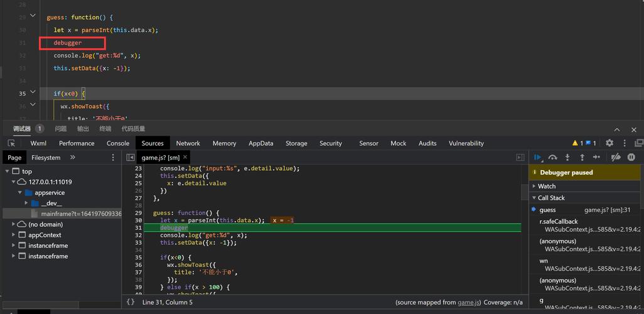This screenshot has width=644, height=314.
Task: Select the 调试器 panel tab
Action: [22, 129]
